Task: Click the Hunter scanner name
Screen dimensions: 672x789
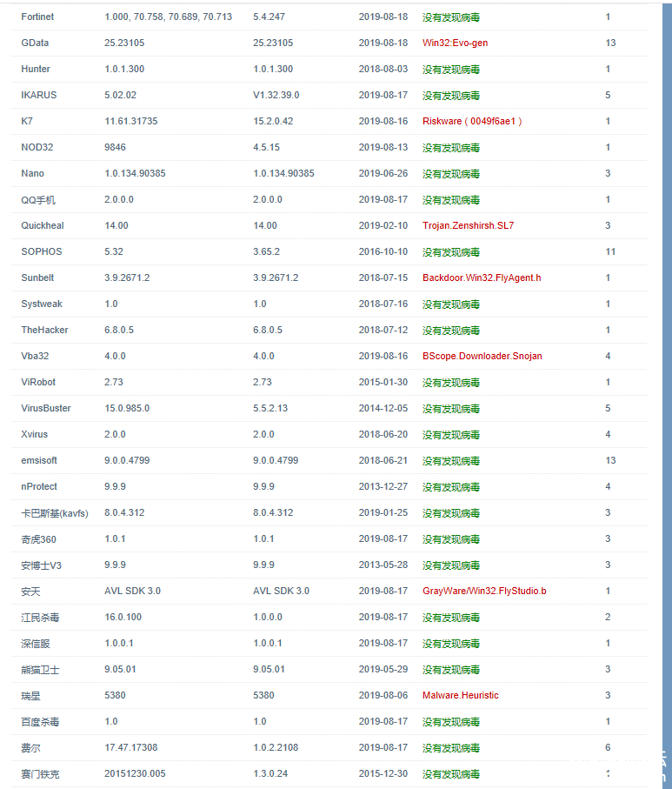Action: (36, 69)
